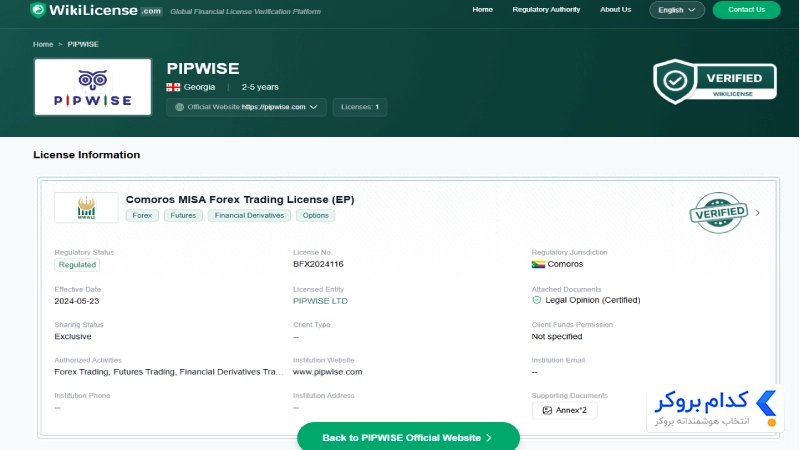Open the Annex*2 supporting documents button

[x=564, y=410]
